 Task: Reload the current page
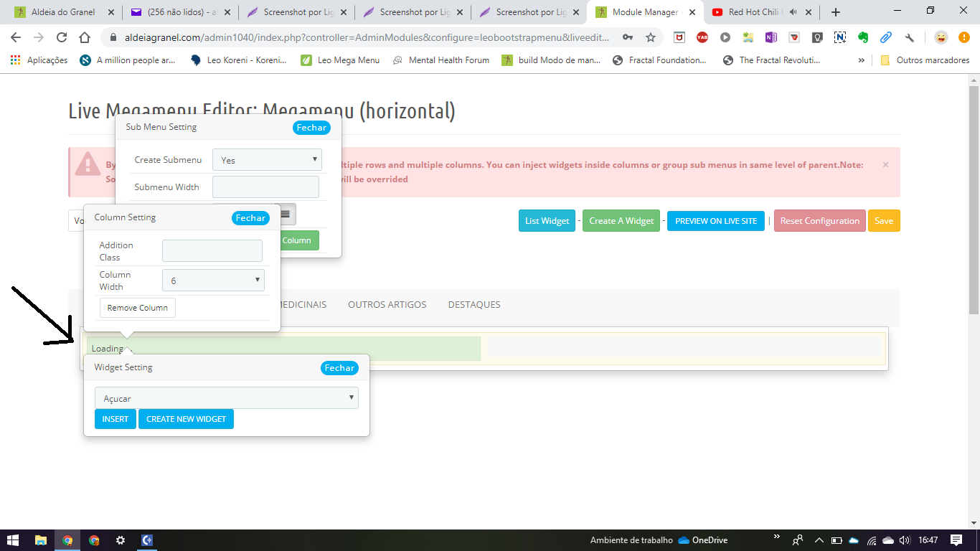coord(62,38)
